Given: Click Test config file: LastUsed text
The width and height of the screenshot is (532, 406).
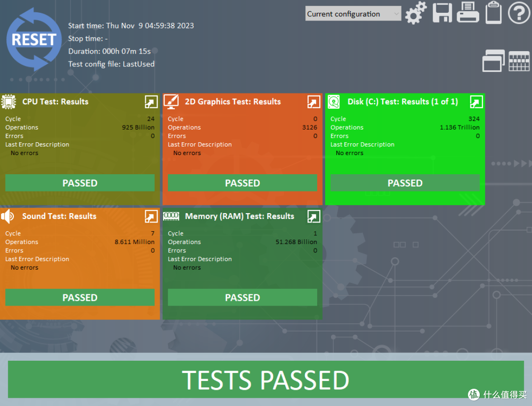Looking at the screenshot, I should pyautogui.click(x=111, y=64).
